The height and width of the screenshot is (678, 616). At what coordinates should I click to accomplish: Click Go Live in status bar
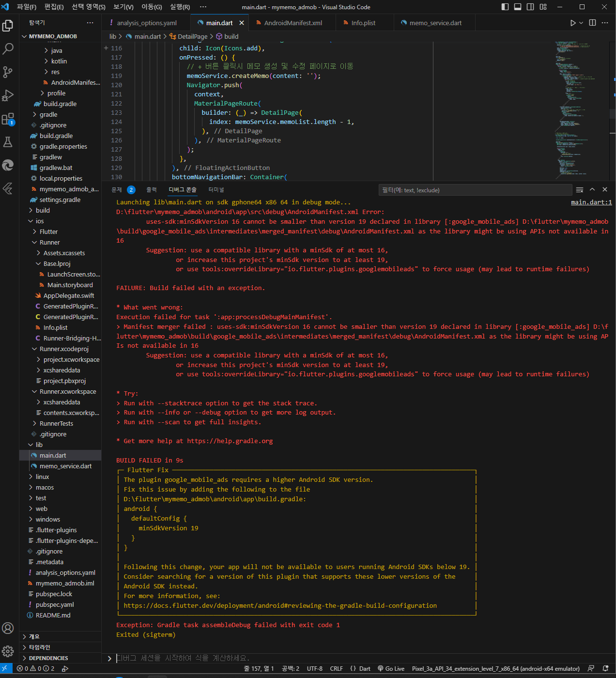coord(391,668)
